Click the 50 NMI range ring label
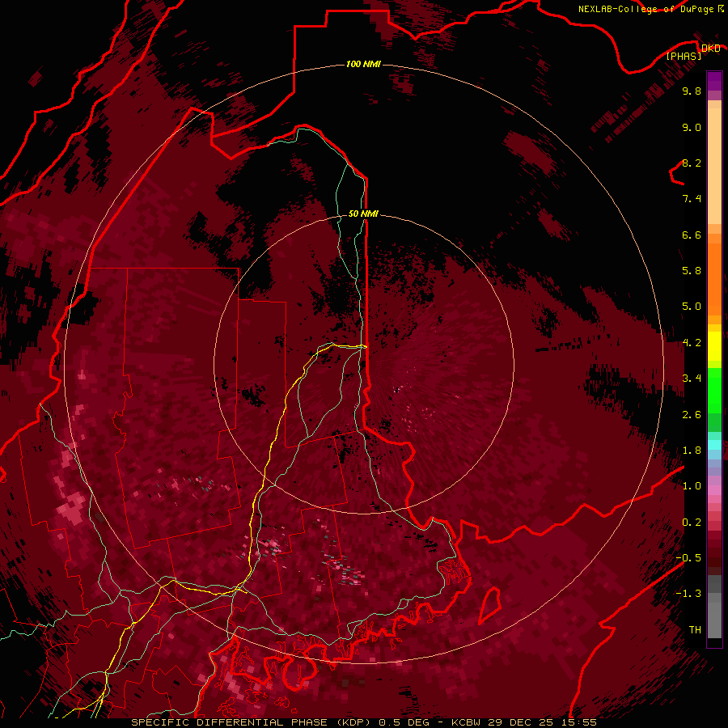Image resolution: width=728 pixels, height=728 pixels. click(363, 214)
